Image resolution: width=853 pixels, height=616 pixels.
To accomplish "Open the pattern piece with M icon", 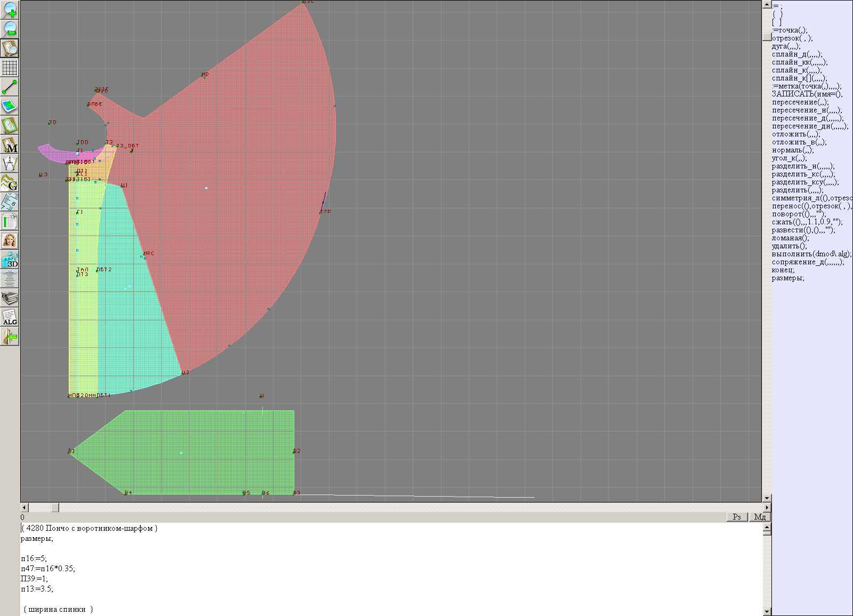I will pos(10,144).
